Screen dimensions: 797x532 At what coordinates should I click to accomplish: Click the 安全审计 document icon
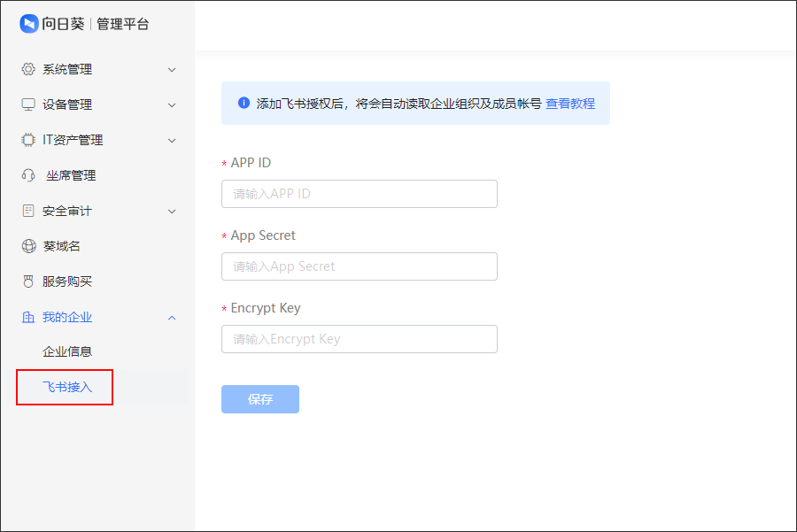(28, 211)
